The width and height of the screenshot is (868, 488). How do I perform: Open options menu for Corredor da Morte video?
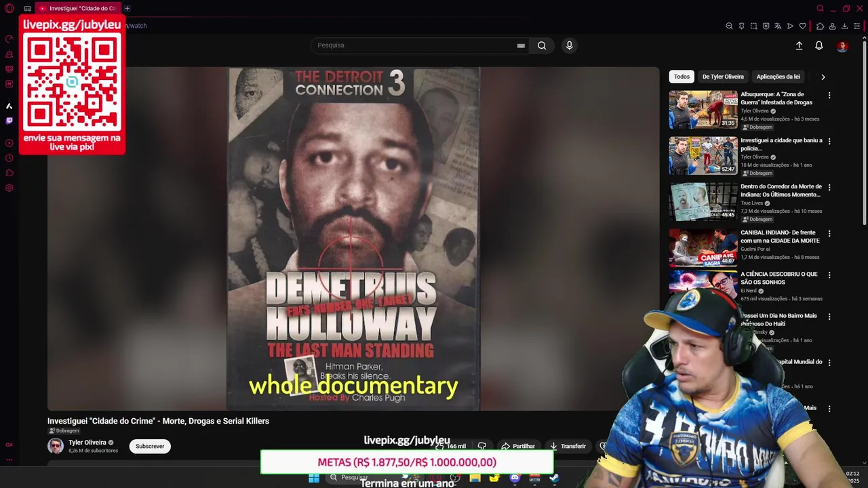click(x=829, y=188)
